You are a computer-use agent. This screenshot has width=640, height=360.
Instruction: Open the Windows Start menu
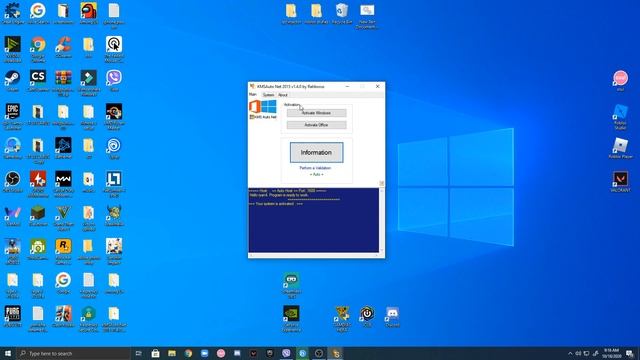pyautogui.click(x=8, y=353)
